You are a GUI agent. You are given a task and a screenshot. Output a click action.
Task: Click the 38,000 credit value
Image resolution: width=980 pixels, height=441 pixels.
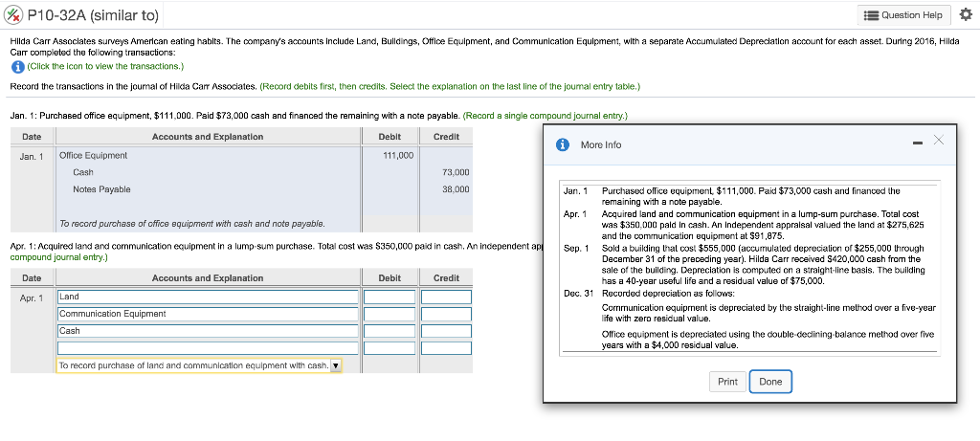click(456, 189)
